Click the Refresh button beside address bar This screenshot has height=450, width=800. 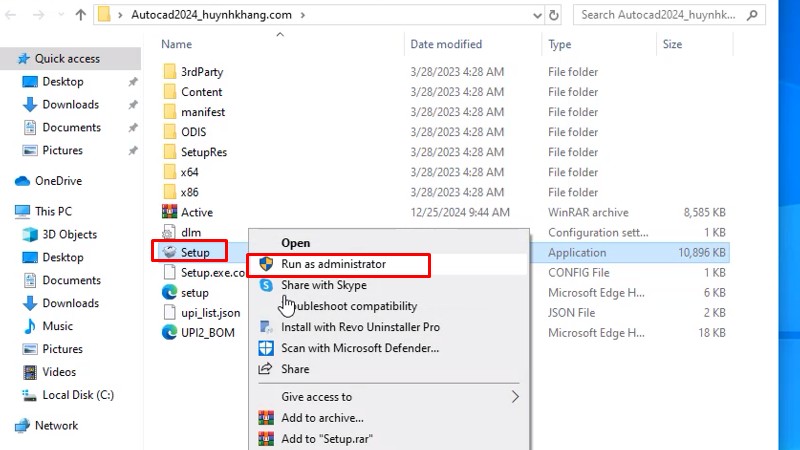[551, 15]
